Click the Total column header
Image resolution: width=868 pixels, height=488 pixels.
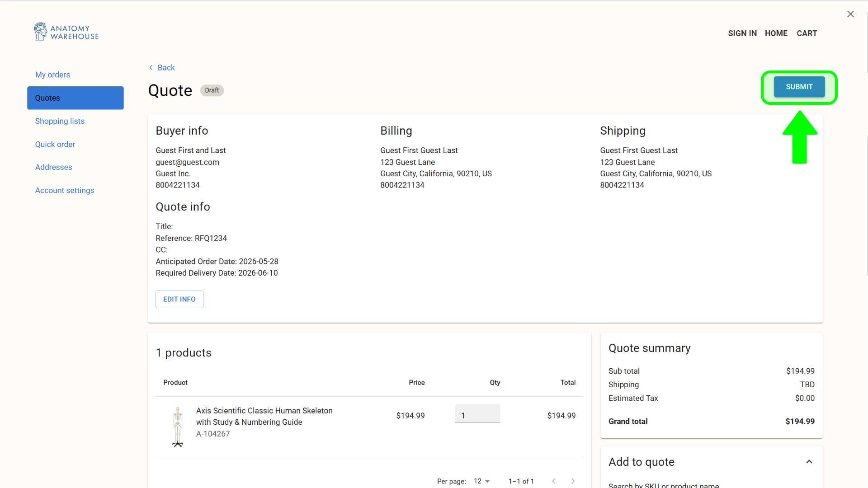pyautogui.click(x=568, y=383)
